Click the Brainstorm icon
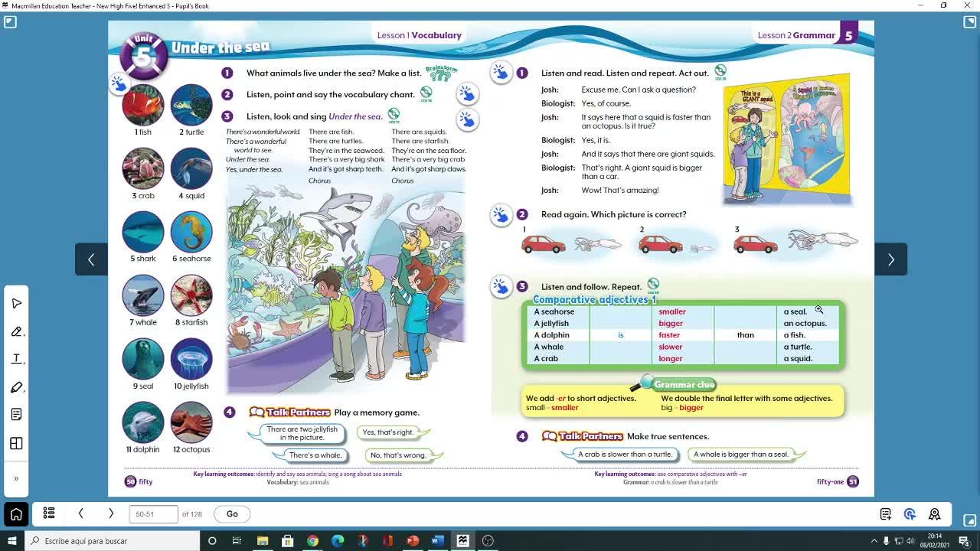980x551 pixels. click(441, 73)
